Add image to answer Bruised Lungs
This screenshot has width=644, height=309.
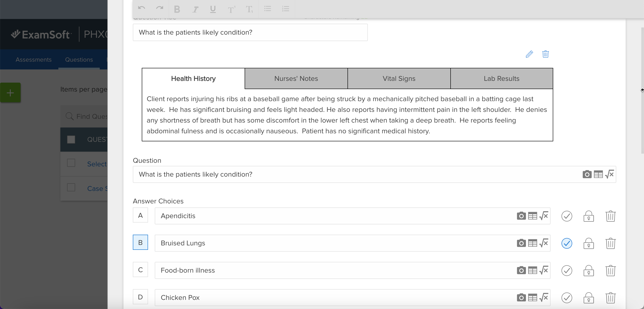point(521,243)
